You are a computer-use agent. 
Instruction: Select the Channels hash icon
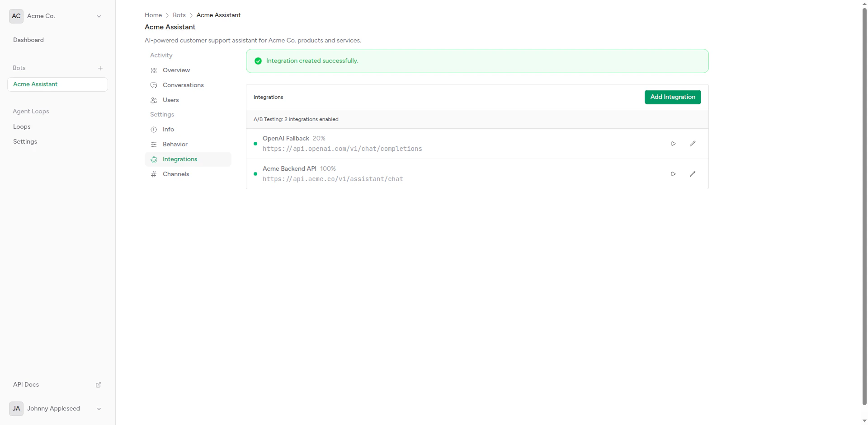[154, 174]
